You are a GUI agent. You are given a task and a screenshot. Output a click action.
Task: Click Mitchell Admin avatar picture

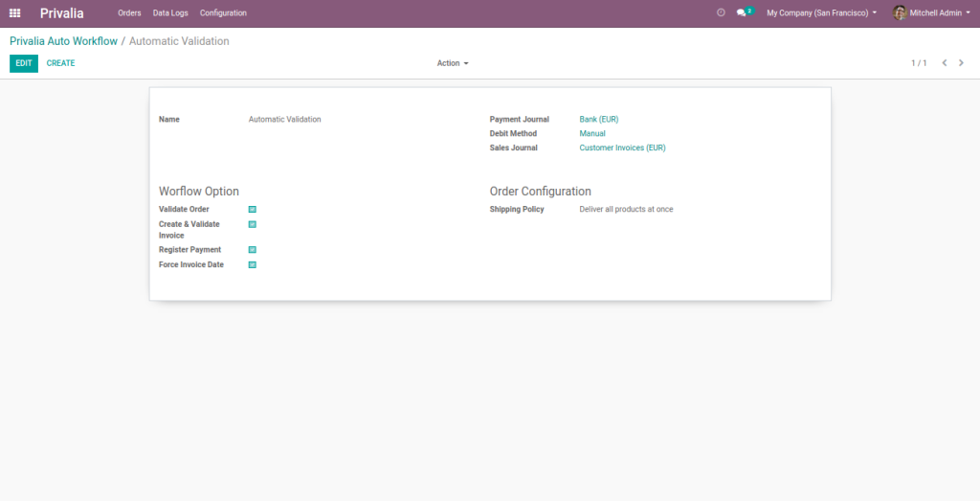(x=900, y=12)
